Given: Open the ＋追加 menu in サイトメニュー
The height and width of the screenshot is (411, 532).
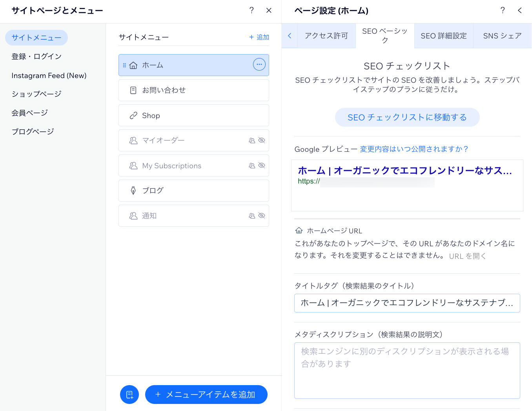Looking at the screenshot, I should (259, 37).
